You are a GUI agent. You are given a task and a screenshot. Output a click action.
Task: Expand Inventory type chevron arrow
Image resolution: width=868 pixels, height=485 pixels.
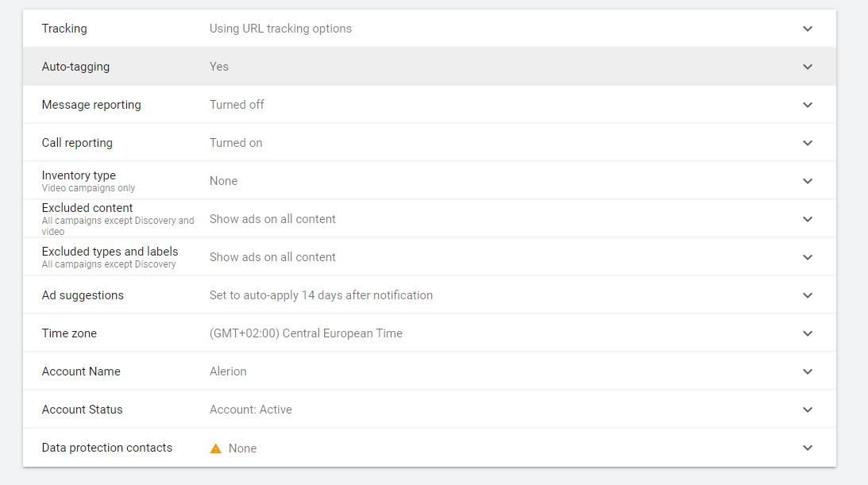[x=808, y=181]
